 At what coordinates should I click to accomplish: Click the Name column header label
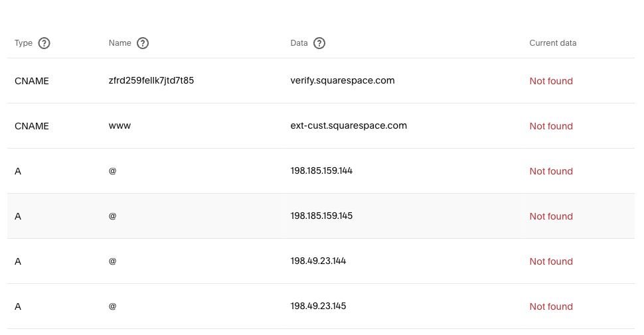[120, 43]
